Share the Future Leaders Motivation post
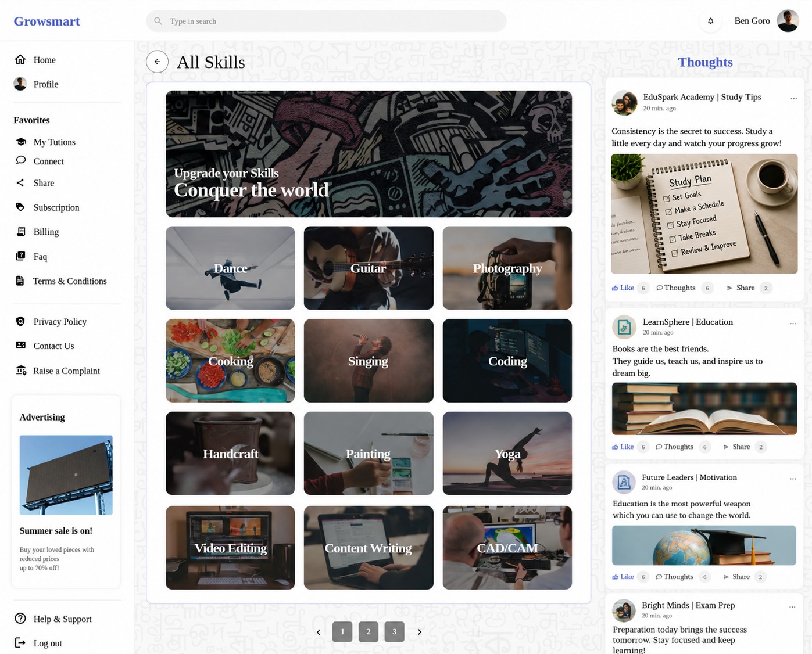Screen dimensions: 812x654 coord(736,577)
